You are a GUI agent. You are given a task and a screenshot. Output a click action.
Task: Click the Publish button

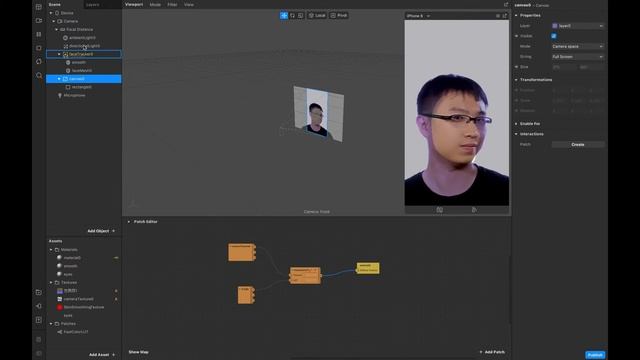point(595,355)
